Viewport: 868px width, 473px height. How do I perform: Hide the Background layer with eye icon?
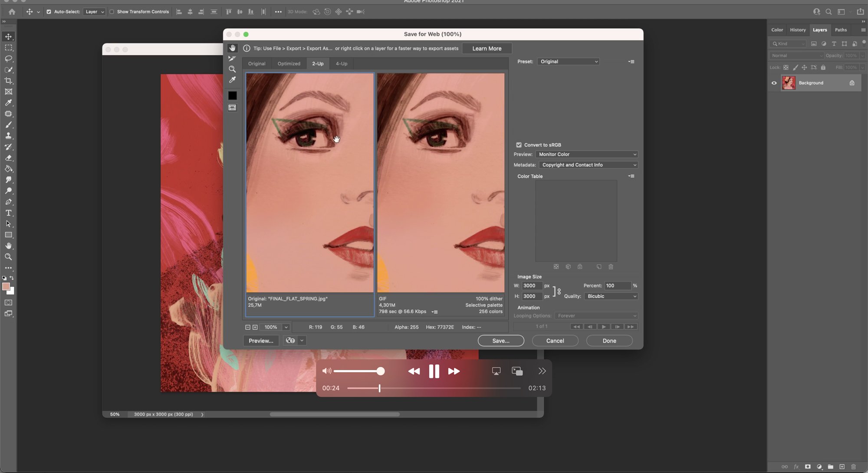click(774, 83)
